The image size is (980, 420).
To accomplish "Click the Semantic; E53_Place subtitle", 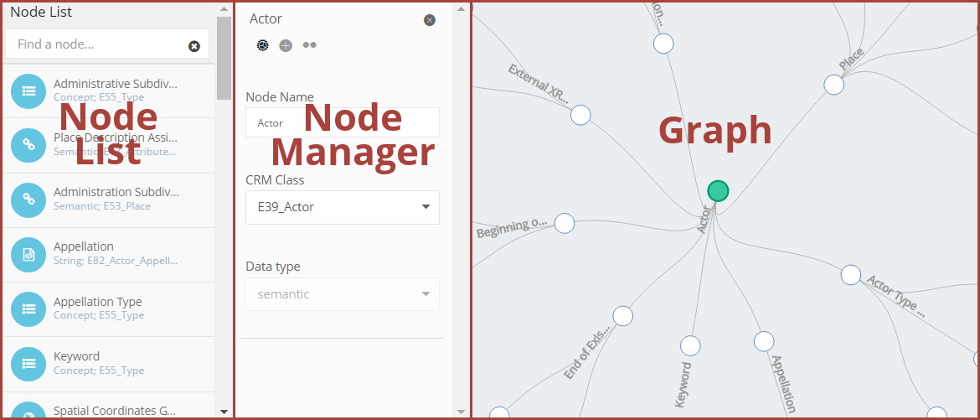I will click(102, 206).
